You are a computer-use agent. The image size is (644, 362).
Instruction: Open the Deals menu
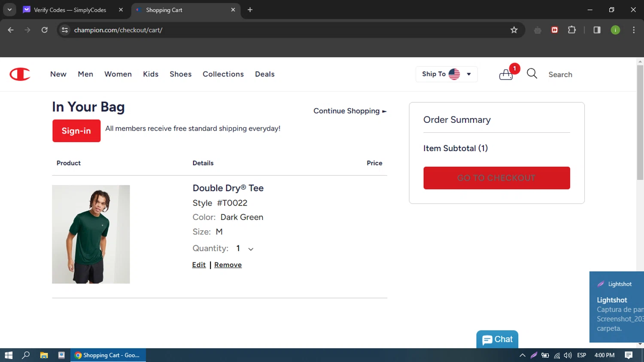(x=265, y=74)
